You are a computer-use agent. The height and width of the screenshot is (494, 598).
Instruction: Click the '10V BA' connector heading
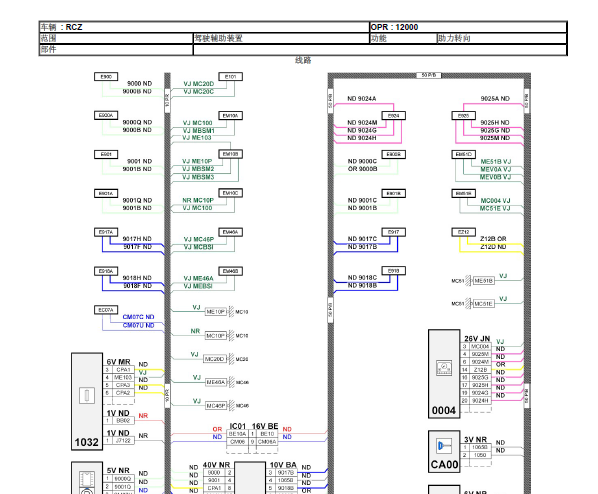[283, 465]
